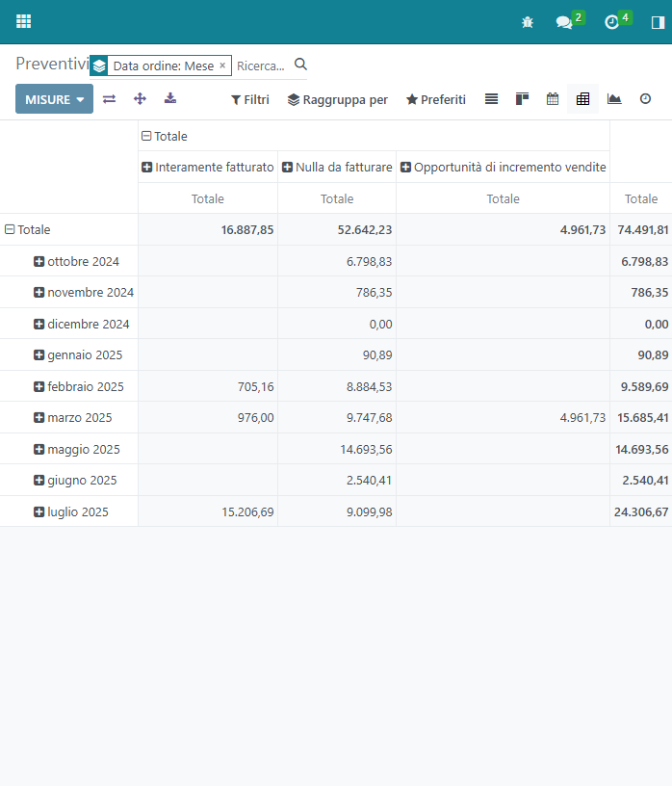Remove the Data ordine: Mese filter

(222, 65)
